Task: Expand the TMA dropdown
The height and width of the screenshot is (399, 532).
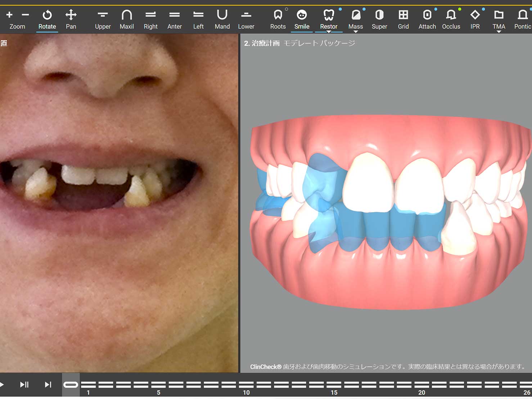Action: pyautogui.click(x=499, y=32)
